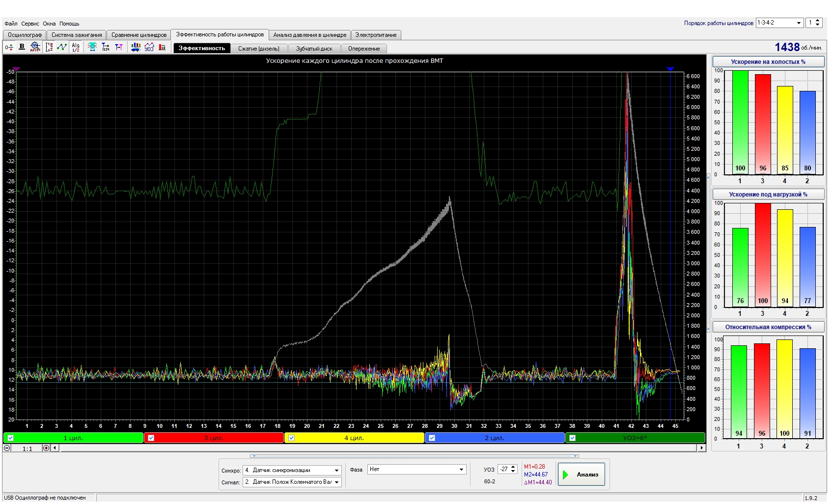Collapse the bottom control panel expander strip
833x504 pixels.
(415, 456)
